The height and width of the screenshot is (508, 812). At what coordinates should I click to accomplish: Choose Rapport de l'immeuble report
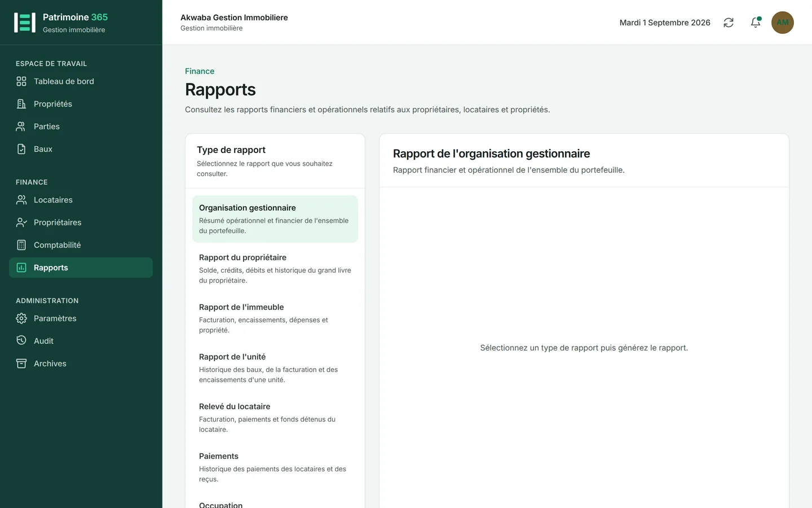coord(275,318)
